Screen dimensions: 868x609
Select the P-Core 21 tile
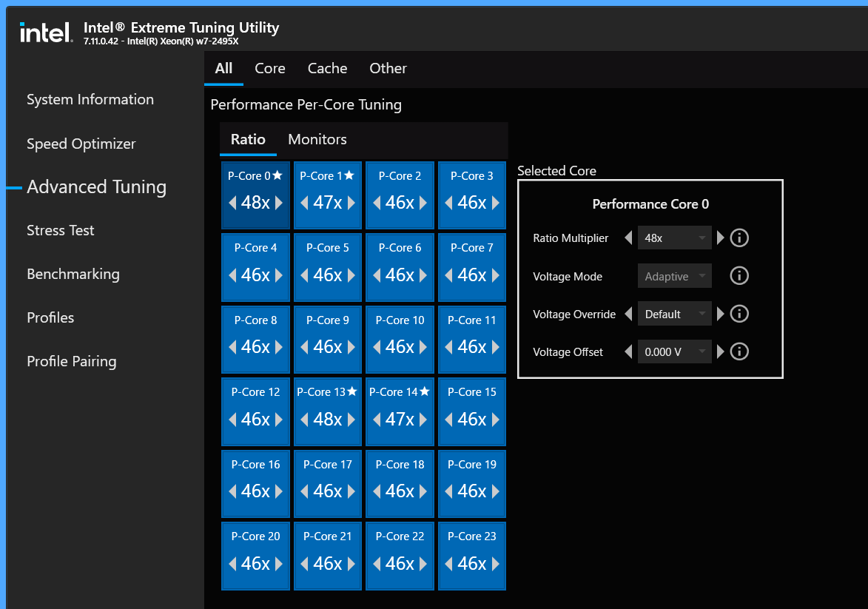coord(328,556)
